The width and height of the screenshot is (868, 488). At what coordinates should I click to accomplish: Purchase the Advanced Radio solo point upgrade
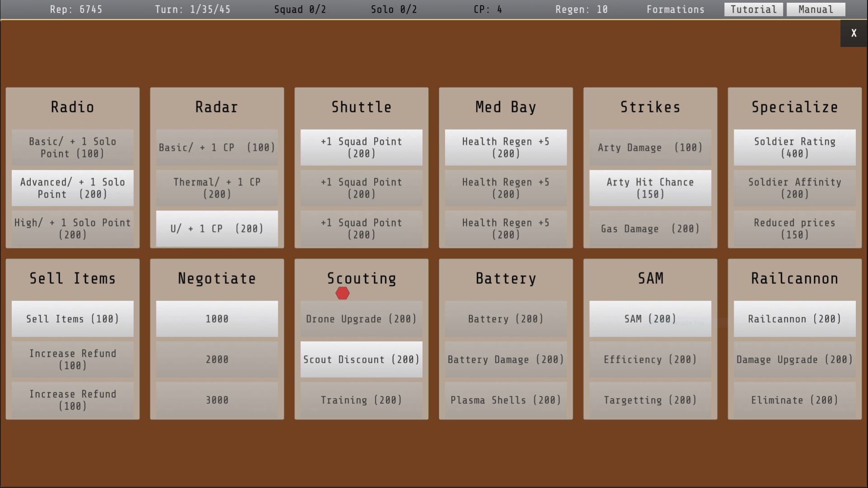72,188
